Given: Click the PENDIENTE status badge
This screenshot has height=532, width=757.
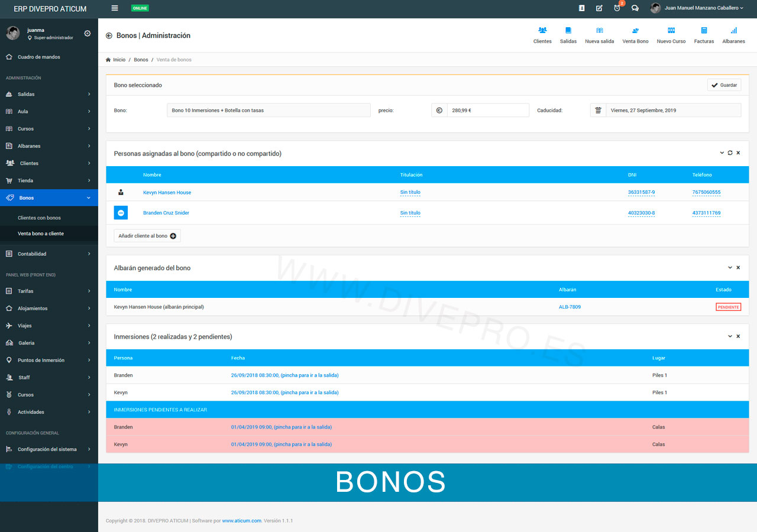Looking at the screenshot, I should (728, 307).
